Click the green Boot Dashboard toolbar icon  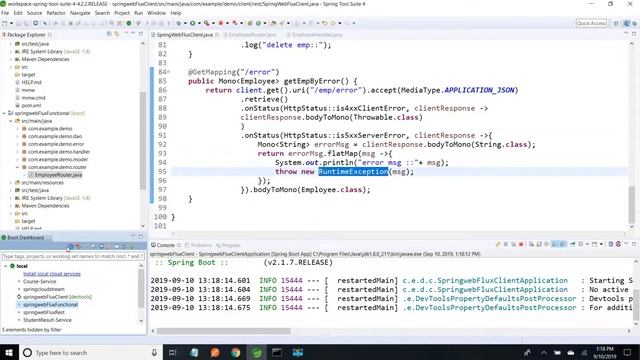pos(129,23)
